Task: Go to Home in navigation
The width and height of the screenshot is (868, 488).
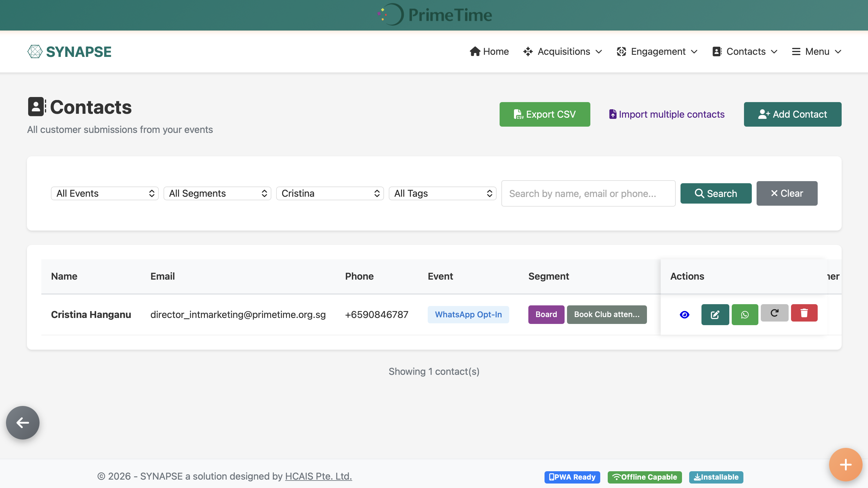Action: pos(489,51)
